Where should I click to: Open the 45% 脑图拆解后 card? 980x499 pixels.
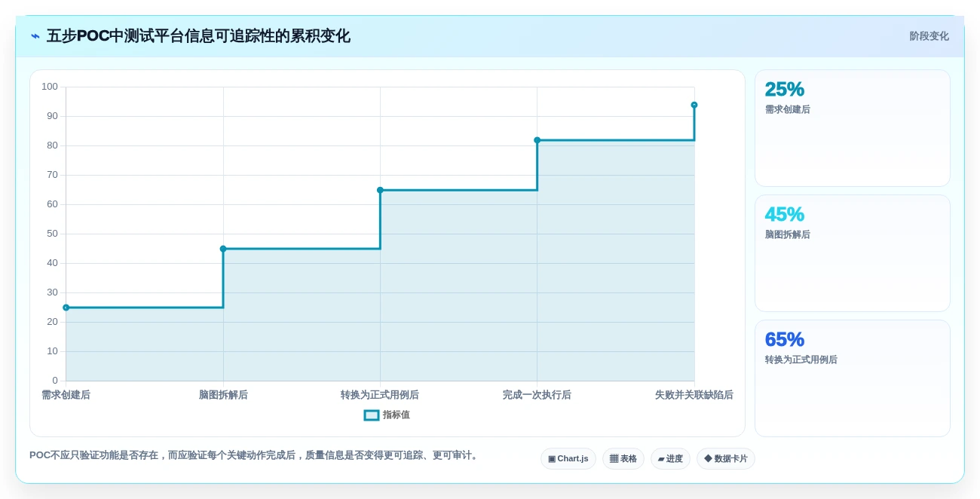pyautogui.click(x=852, y=253)
